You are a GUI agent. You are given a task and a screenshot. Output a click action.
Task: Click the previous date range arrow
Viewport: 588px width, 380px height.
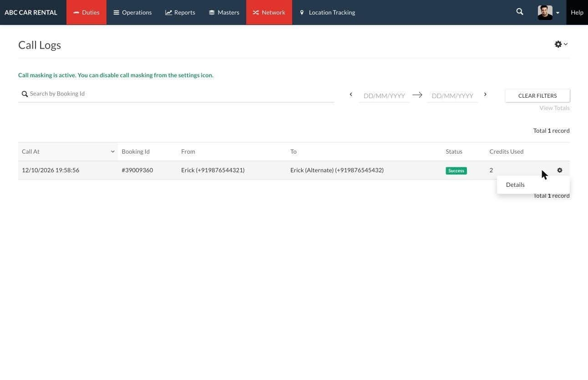pyautogui.click(x=350, y=95)
